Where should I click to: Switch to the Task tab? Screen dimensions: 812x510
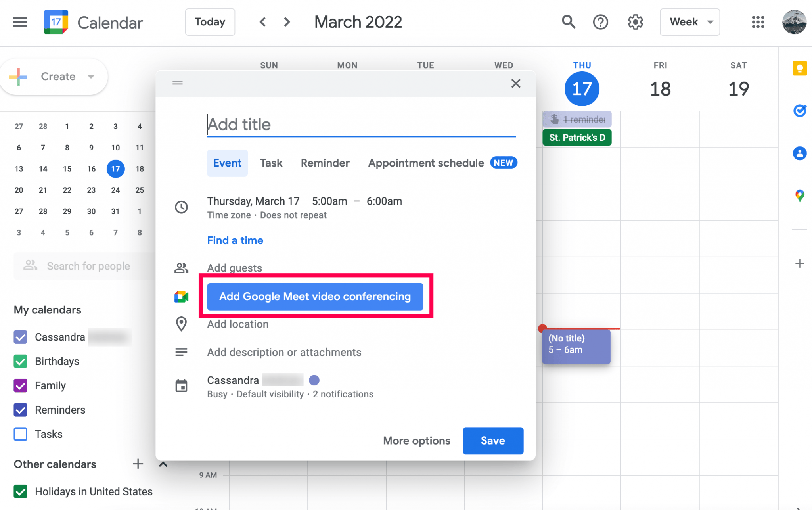tap(271, 163)
